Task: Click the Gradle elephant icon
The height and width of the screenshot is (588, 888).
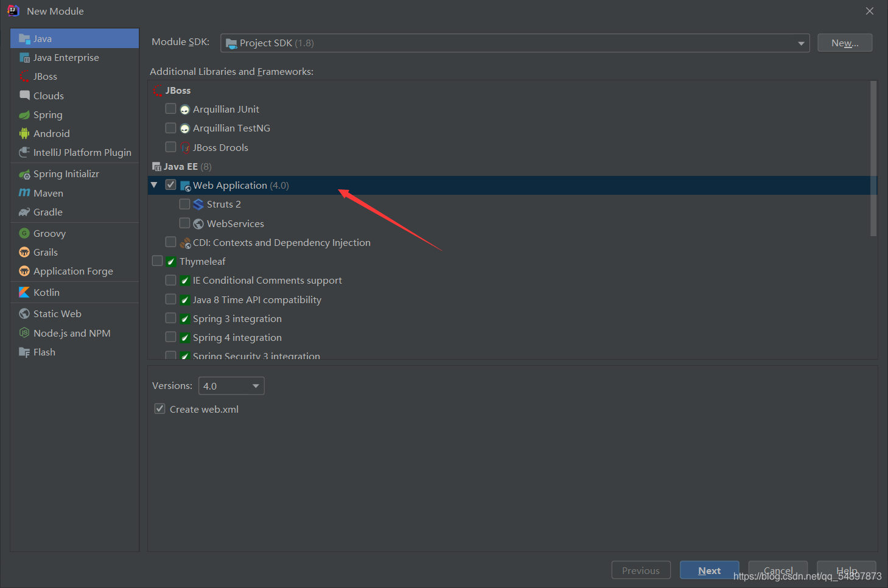Action: tap(24, 212)
